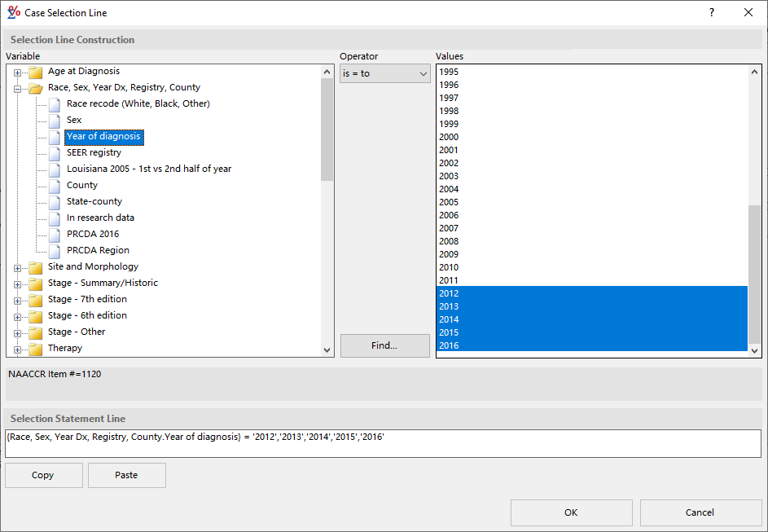Viewport: 768px width, 532px height.
Task: Select year 2005 in Values list
Action: 449,202
